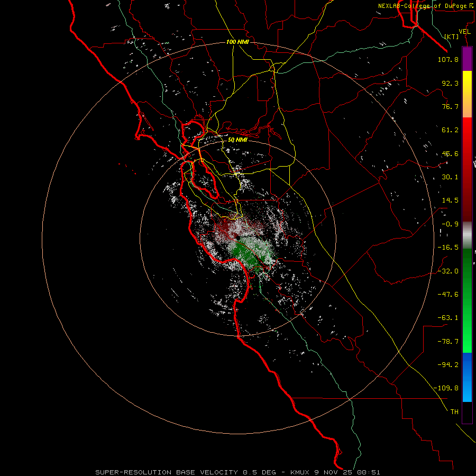Screen dimensions: 476x476
Task: Pick the black TH color bar segment
Action: click(467, 412)
